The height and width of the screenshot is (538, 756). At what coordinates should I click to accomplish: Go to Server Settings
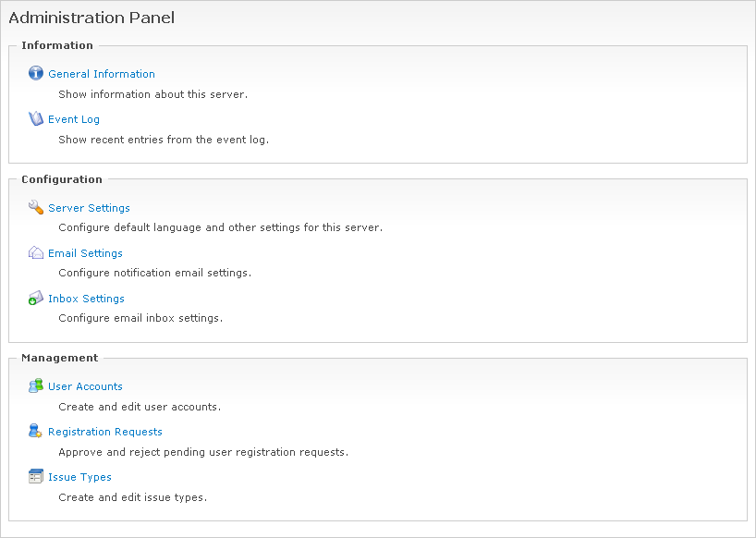click(x=89, y=208)
